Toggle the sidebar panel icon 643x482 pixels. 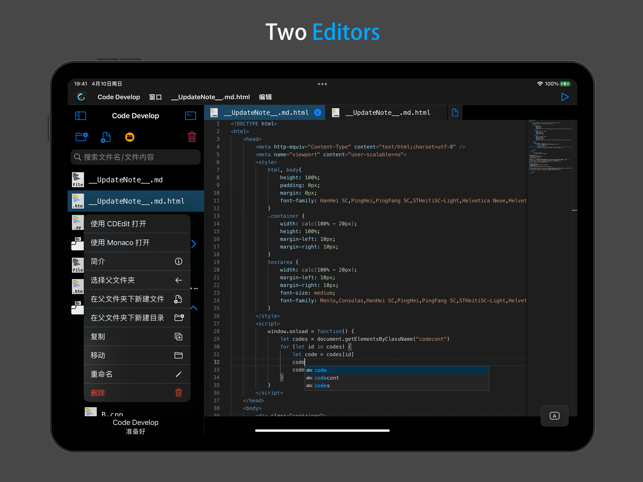(x=80, y=116)
